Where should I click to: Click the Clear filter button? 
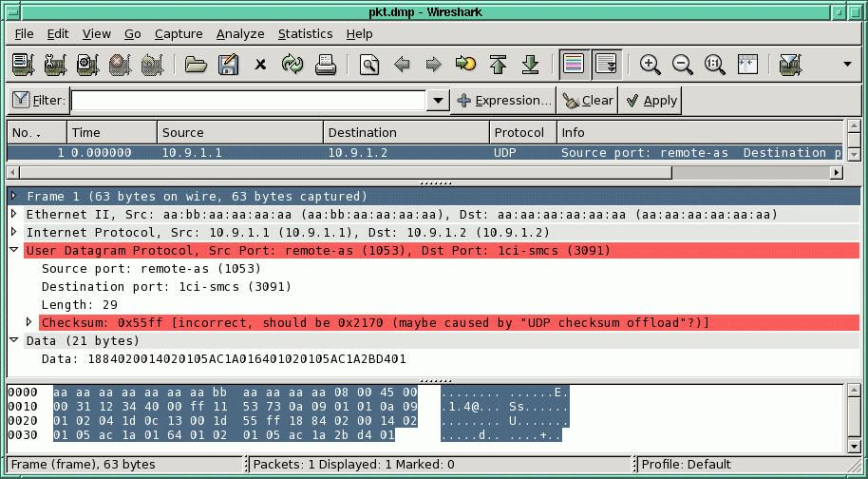[587, 100]
